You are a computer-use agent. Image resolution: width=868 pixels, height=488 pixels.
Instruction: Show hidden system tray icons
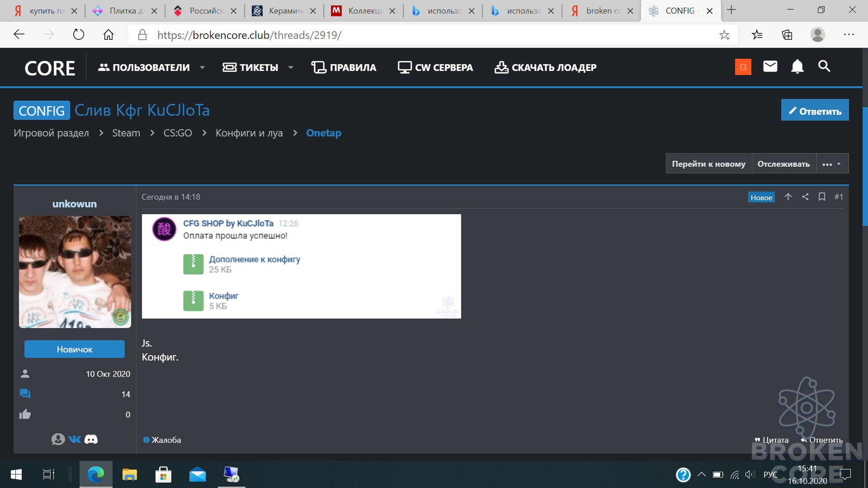[x=701, y=474]
